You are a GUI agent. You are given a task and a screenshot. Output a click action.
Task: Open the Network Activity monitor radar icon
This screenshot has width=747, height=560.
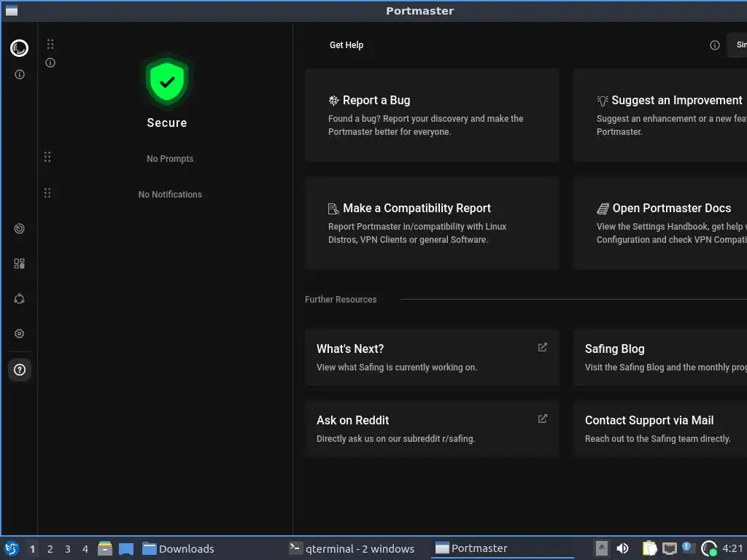coord(20,228)
